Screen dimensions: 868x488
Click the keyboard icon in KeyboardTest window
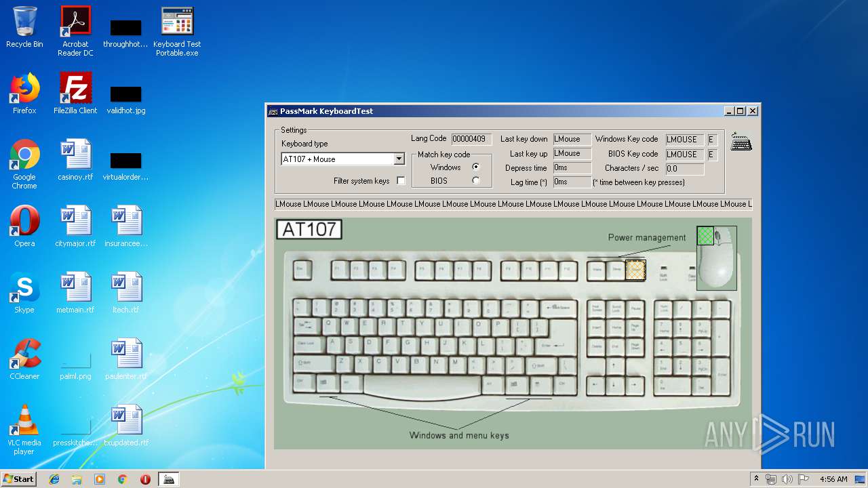pyautogui.click(x=741, y=142)
